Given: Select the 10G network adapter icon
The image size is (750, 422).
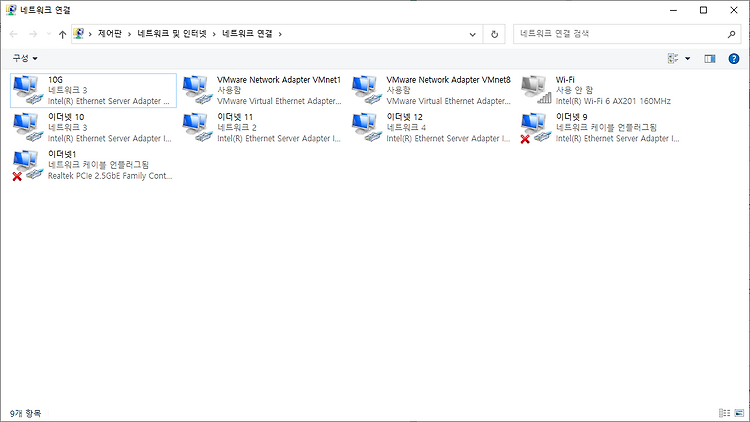Looking at the screenshot, I should (x=28, y=90).
